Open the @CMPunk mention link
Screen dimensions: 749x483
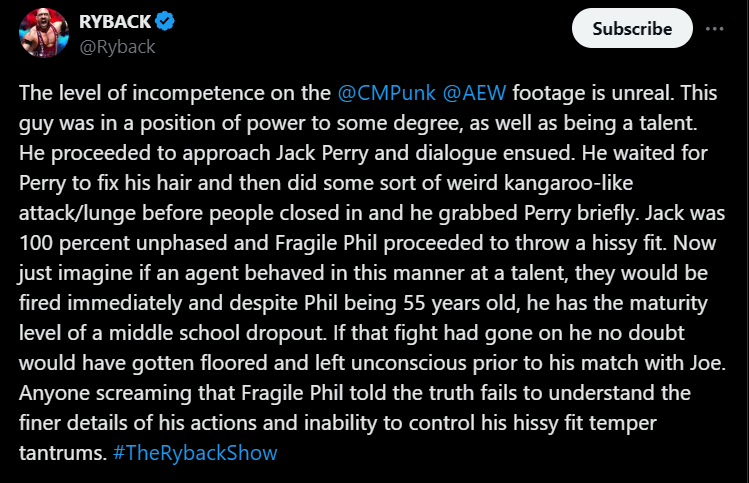(x=384, y=93)
